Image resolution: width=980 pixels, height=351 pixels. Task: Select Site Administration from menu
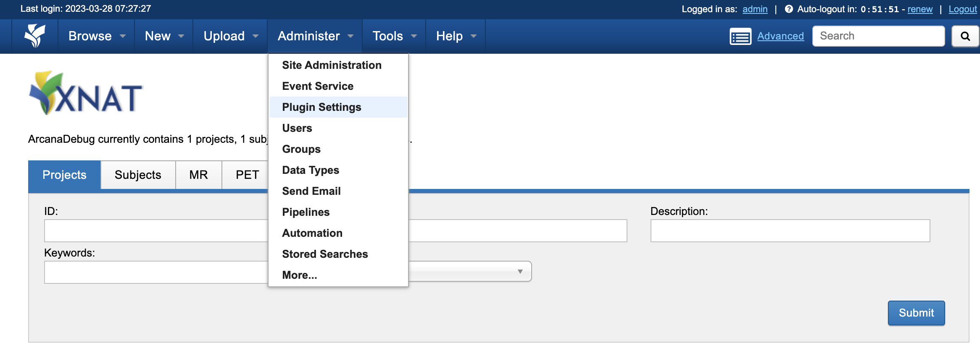point(338,65)
